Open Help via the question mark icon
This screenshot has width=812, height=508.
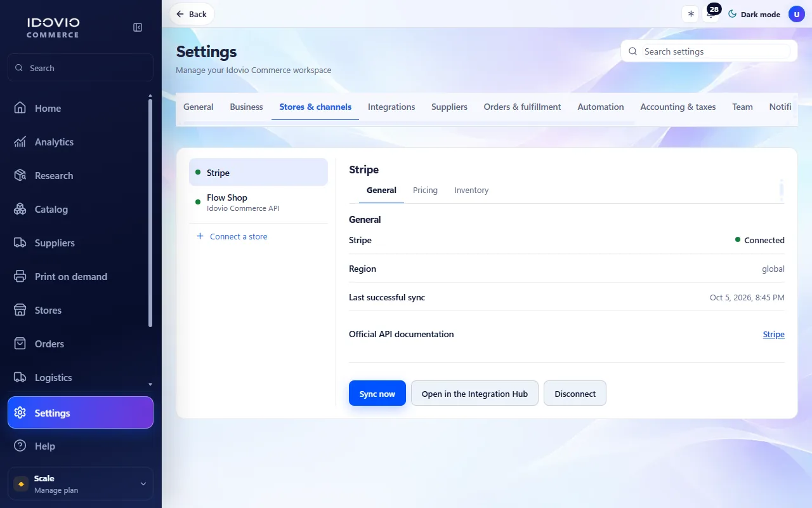click(20, 446)
